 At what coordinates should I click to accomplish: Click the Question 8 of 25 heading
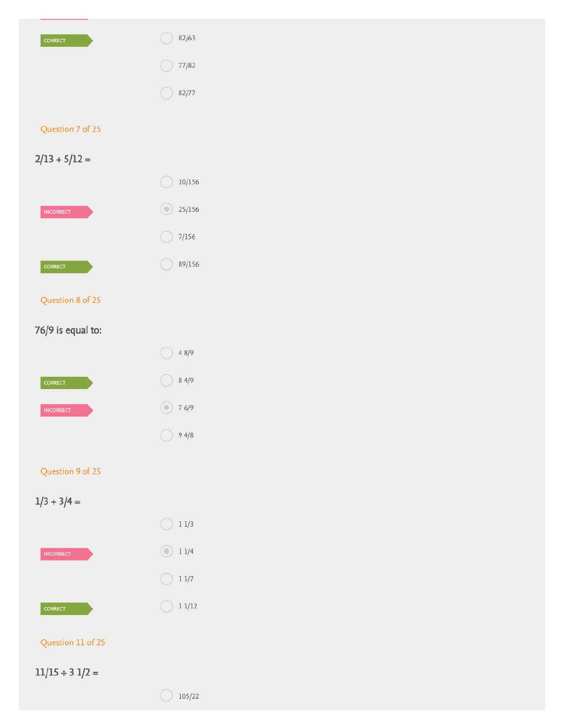click(70, 300)
